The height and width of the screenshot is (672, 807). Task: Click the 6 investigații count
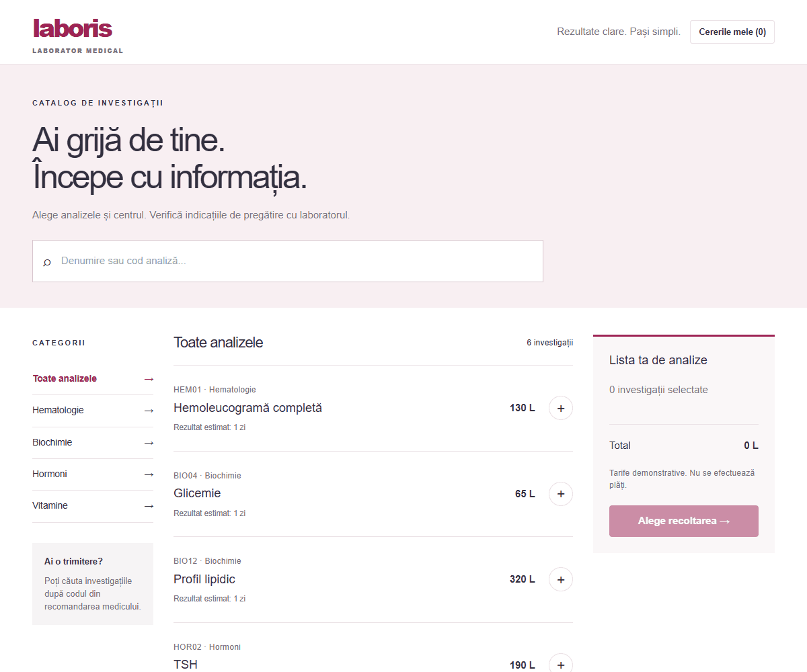[x=549, y=343]
